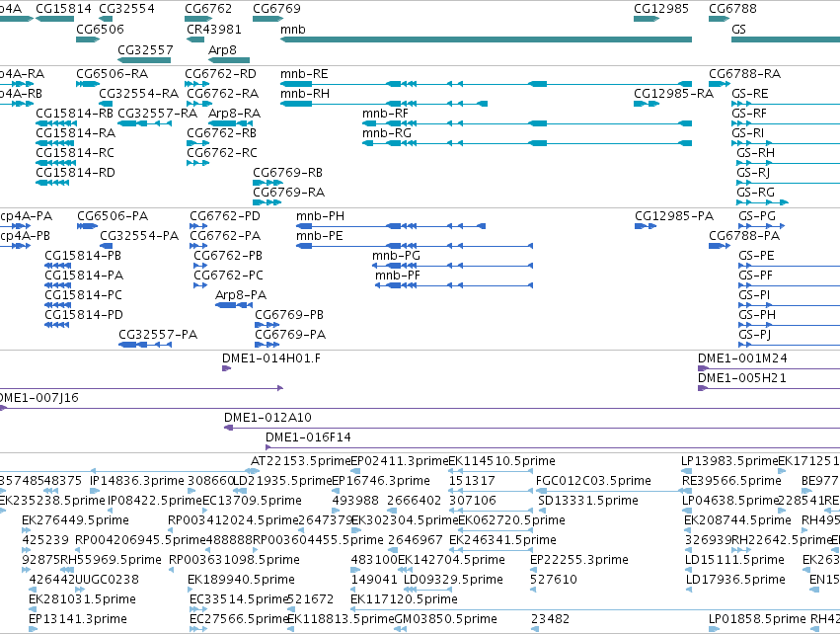This screenshot has height=634, width=840.
Task: Click the Arp8 gene label
Action: 222,49
